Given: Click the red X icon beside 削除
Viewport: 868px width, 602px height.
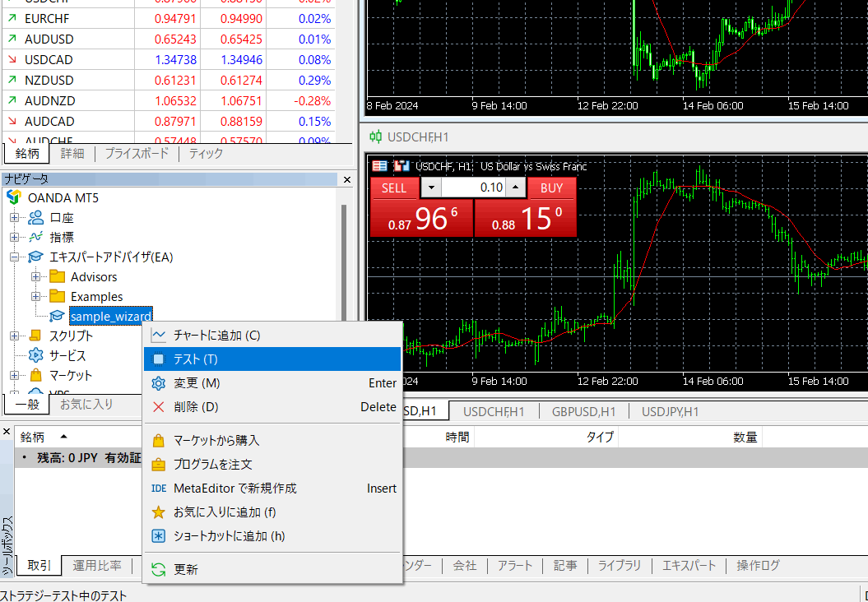Looking at the screenshot, I should [158, 407].
